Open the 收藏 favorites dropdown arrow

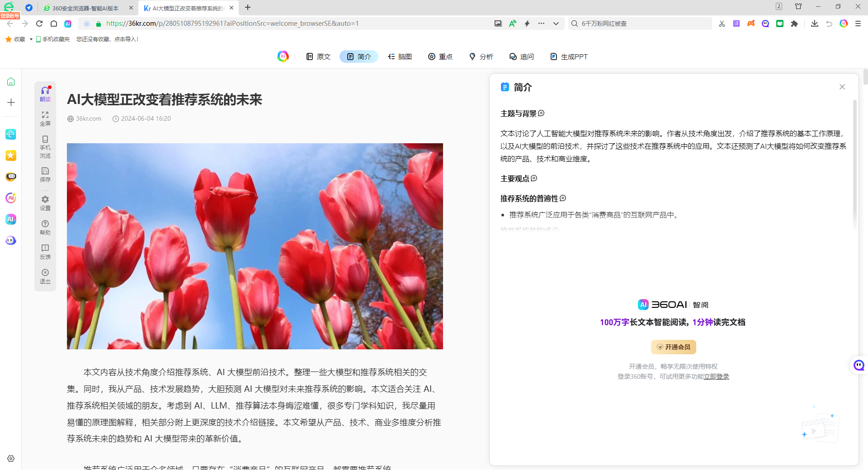click(31, 39)
